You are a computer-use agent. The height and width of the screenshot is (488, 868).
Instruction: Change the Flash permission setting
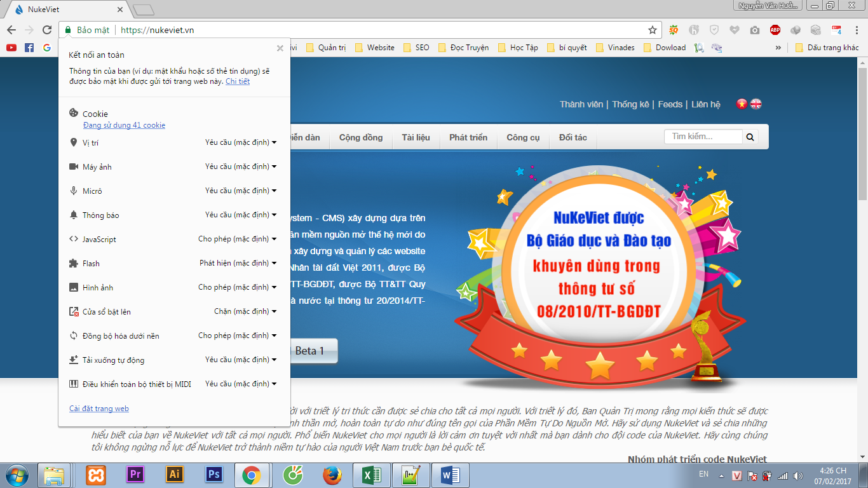click(x=238, y=263)
